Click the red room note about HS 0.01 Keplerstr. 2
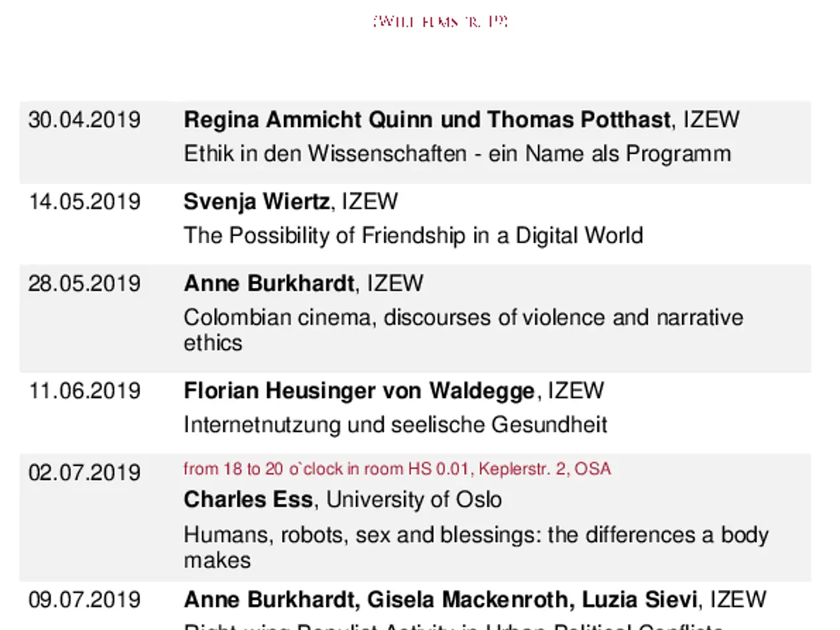 [397, 469]
